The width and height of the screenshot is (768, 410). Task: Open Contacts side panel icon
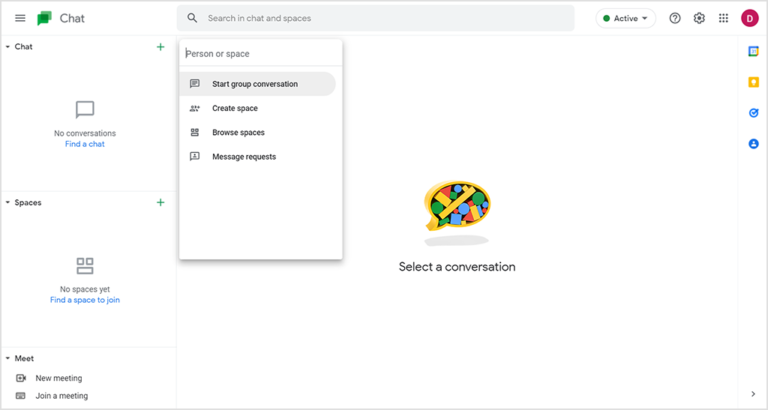(753, 144)
